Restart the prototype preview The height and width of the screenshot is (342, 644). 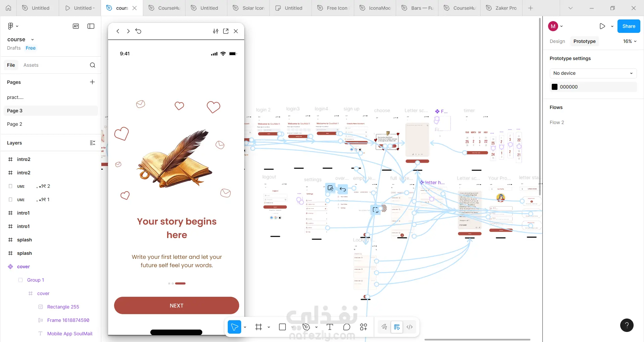point(139,31)
